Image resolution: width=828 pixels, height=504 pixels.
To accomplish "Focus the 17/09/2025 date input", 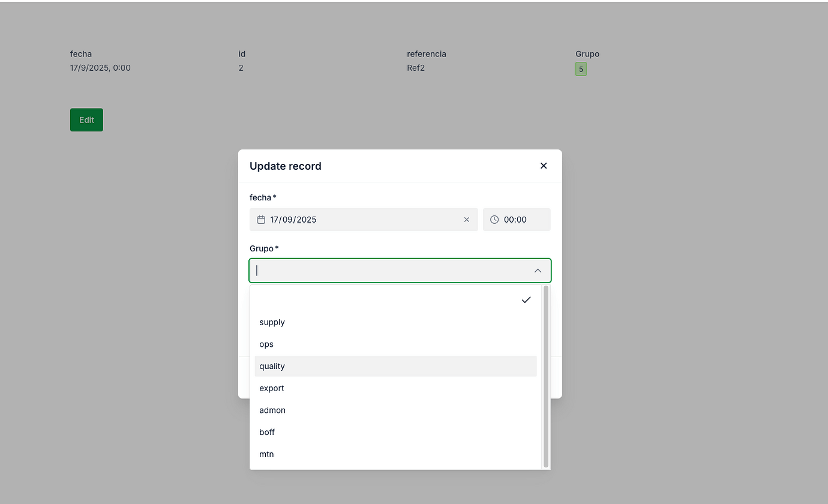I will pyautogui.click(x=360, y=220).
